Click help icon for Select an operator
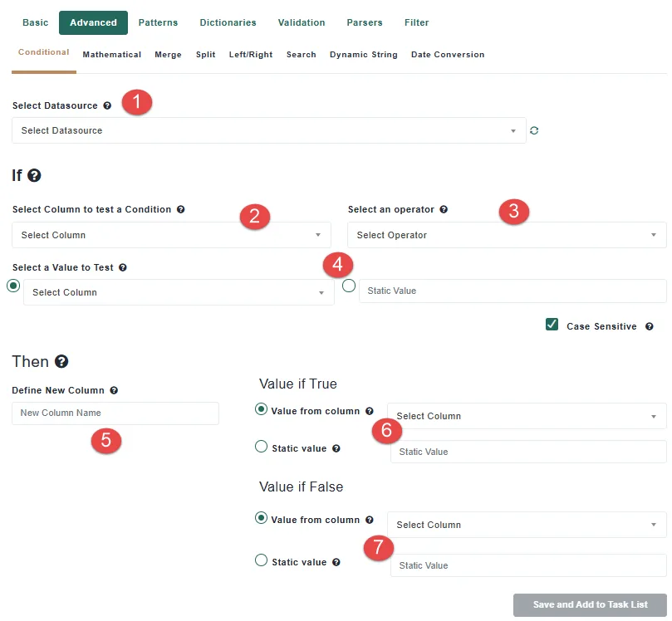The image size is (672, 621). [x=444, y=209]
